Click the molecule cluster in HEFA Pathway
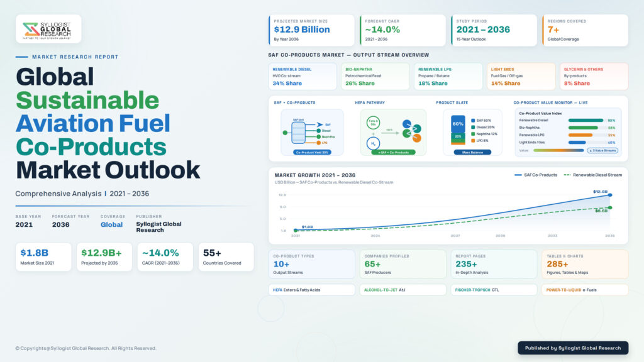The height and width of the screenshot is (362, 644). [x=411, y=131]
